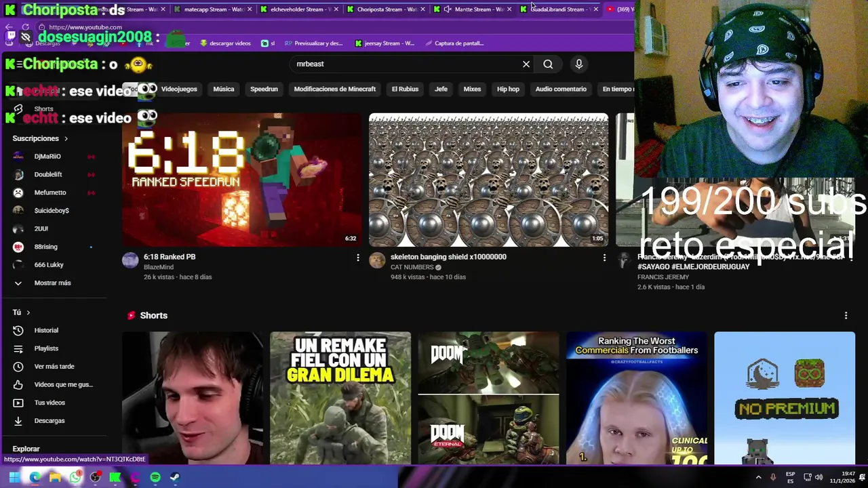
Task: Open the taskbar volume control
Action: (x=818, y=477)
